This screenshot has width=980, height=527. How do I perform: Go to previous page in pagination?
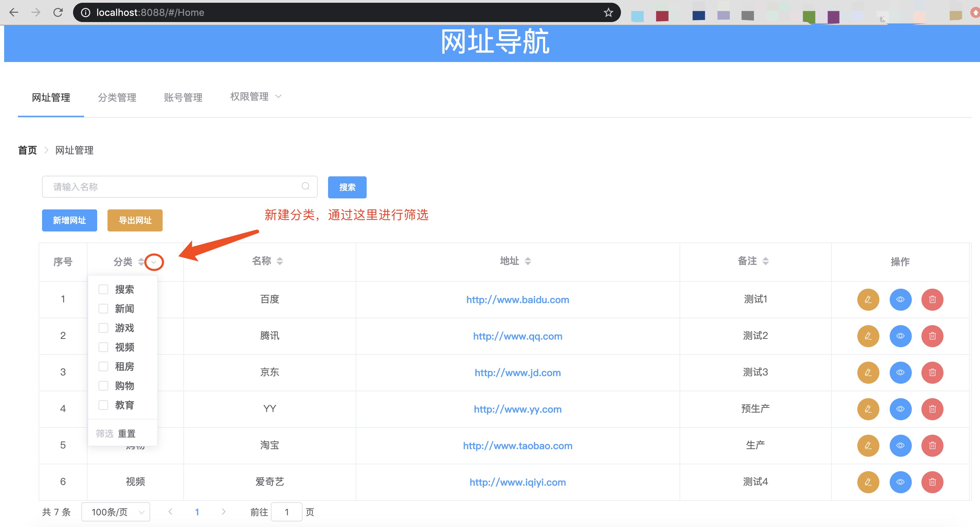click(171, 512)
